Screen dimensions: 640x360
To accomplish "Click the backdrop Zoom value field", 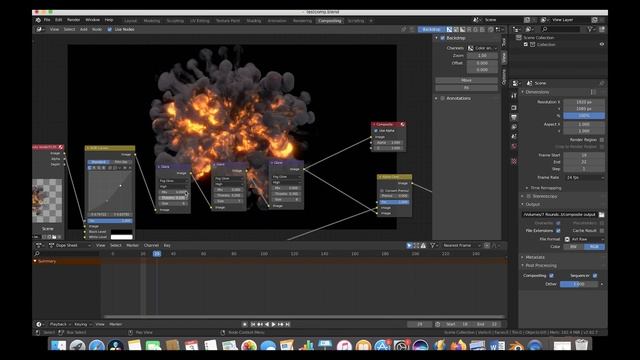I will (x=482, y=56).
